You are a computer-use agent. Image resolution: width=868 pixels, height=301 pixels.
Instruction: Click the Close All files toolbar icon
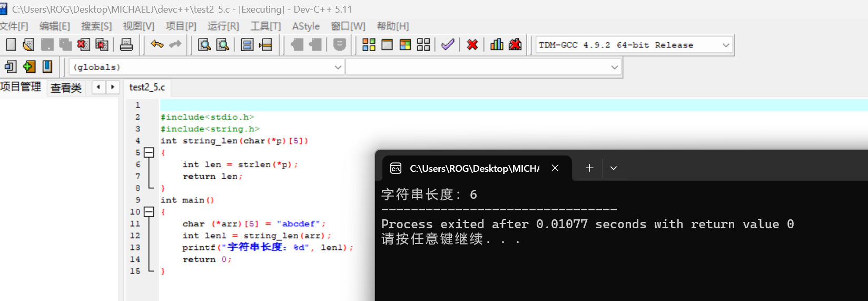coord(102,45)
